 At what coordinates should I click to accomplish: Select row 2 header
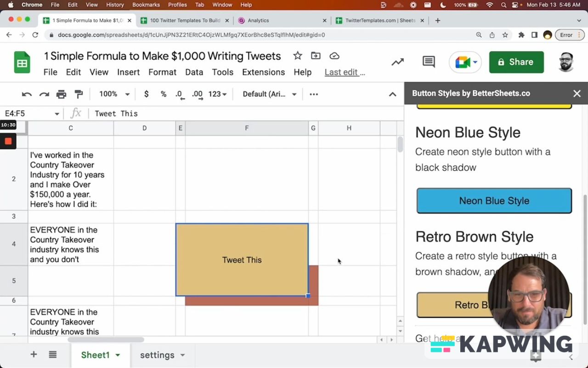tap(14, 179)
